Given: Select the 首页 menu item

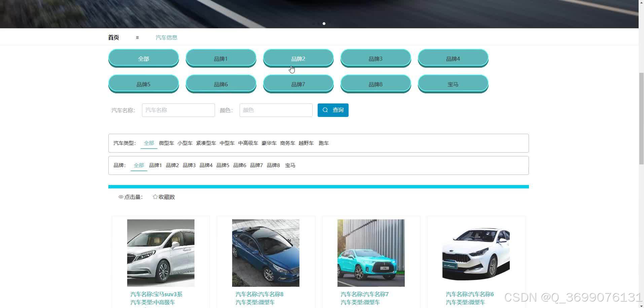Looking at the screenshot, I should click(x=113, y=37).
